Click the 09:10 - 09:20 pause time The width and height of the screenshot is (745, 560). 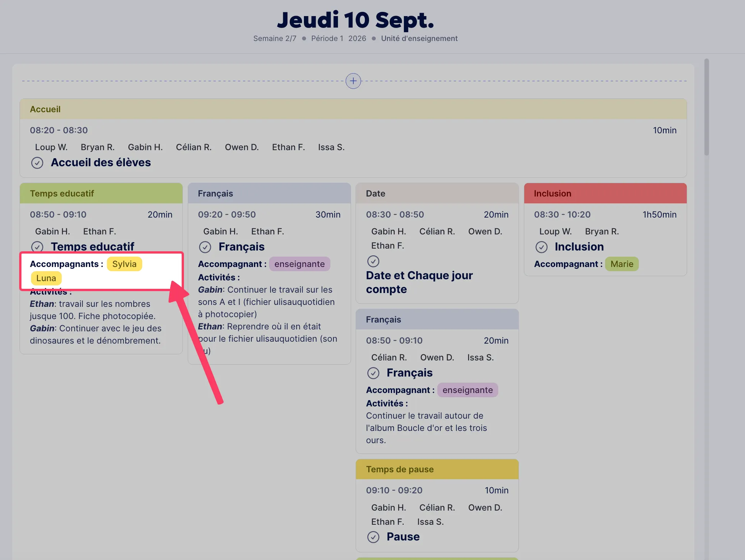click(394, 490)
